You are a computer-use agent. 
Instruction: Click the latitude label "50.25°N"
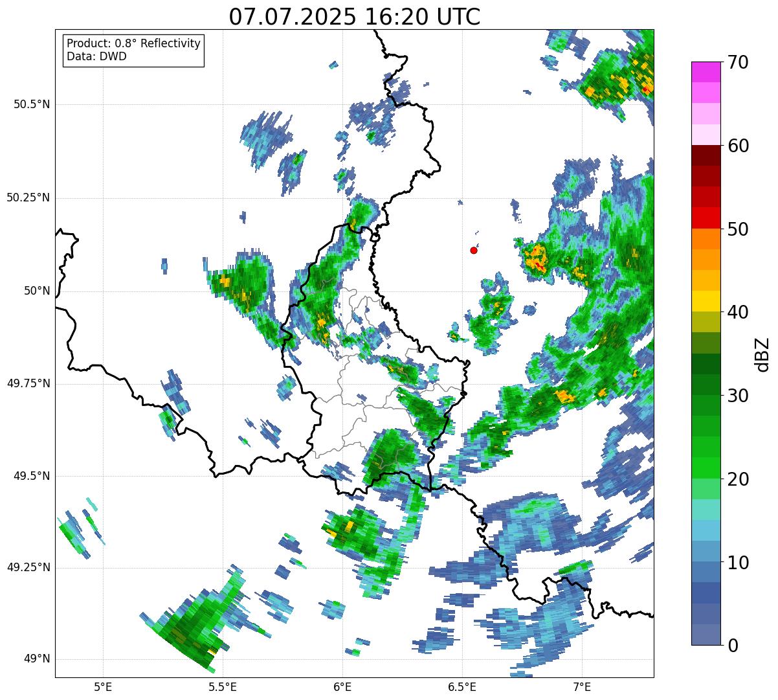tap(28, 198)
